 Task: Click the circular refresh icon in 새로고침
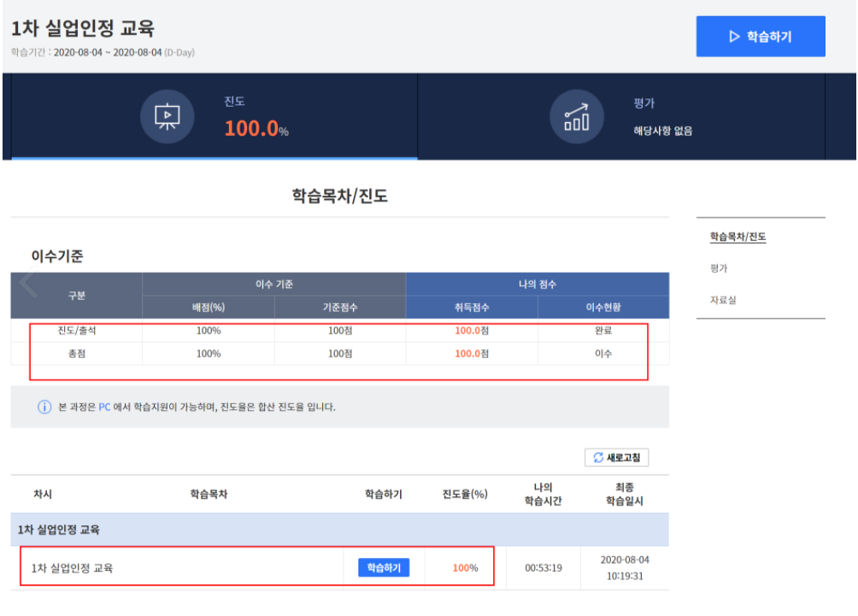pos(598,457)
